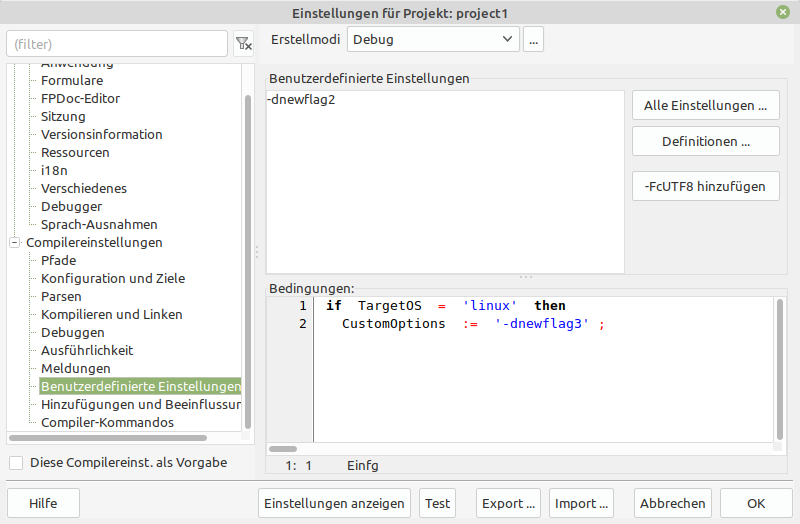This screenshot has height=524, width=800.
Task: Open Versionsinformation page
Action: (x=101, y=134)
